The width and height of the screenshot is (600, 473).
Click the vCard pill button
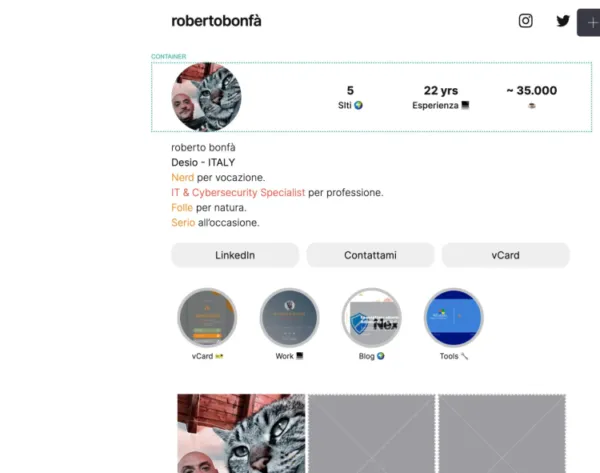tap(506, 255)
